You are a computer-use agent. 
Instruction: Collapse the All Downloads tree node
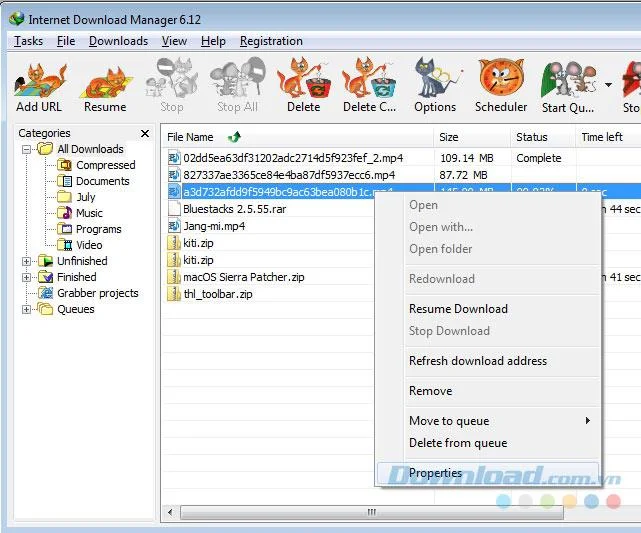pyautogui.click(x=26, y=149)
